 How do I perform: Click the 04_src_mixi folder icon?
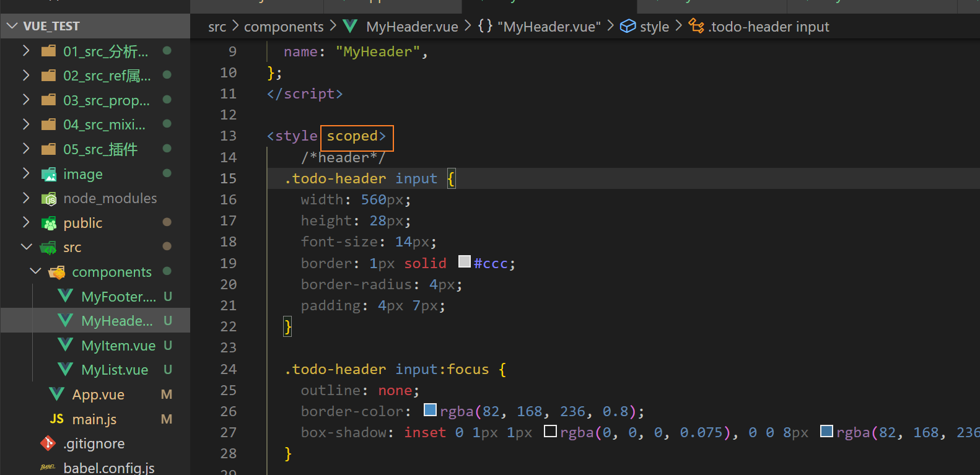[x=48, y=124]
